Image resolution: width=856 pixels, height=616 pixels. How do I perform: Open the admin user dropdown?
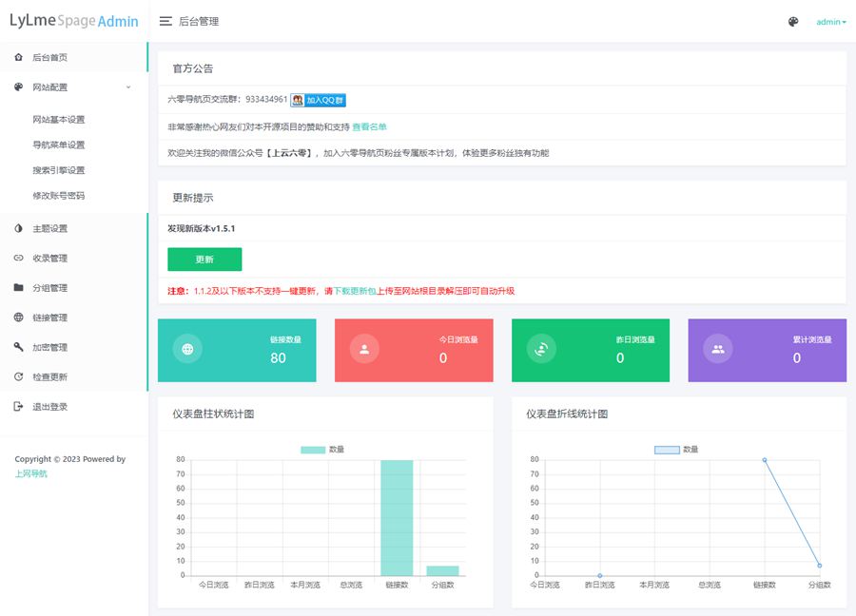click(830, 22)
